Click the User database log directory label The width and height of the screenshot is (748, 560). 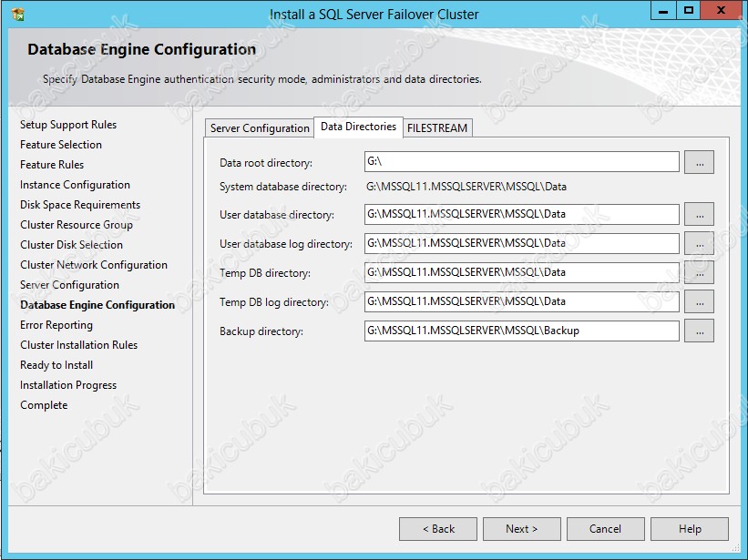(x=286, y=245)
